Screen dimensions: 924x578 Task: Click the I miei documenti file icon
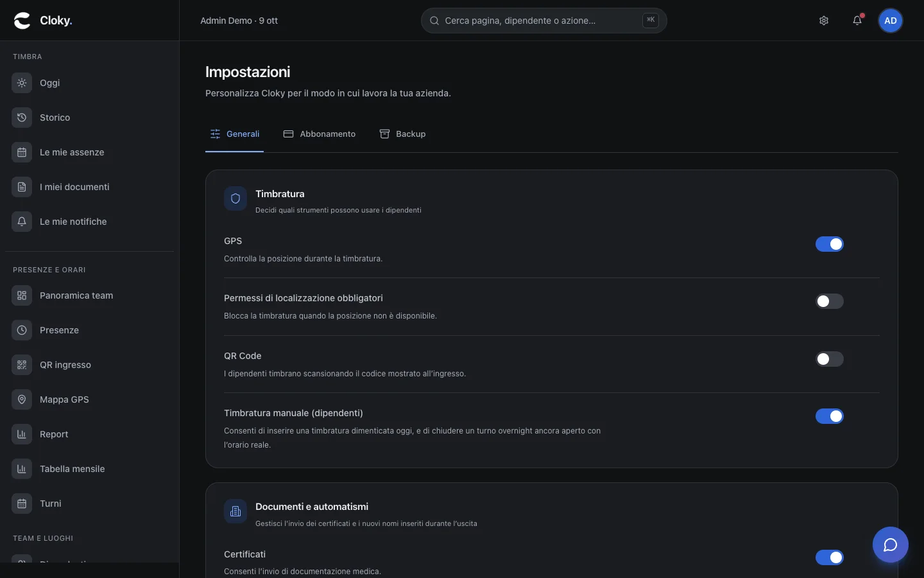pos(22,187)
